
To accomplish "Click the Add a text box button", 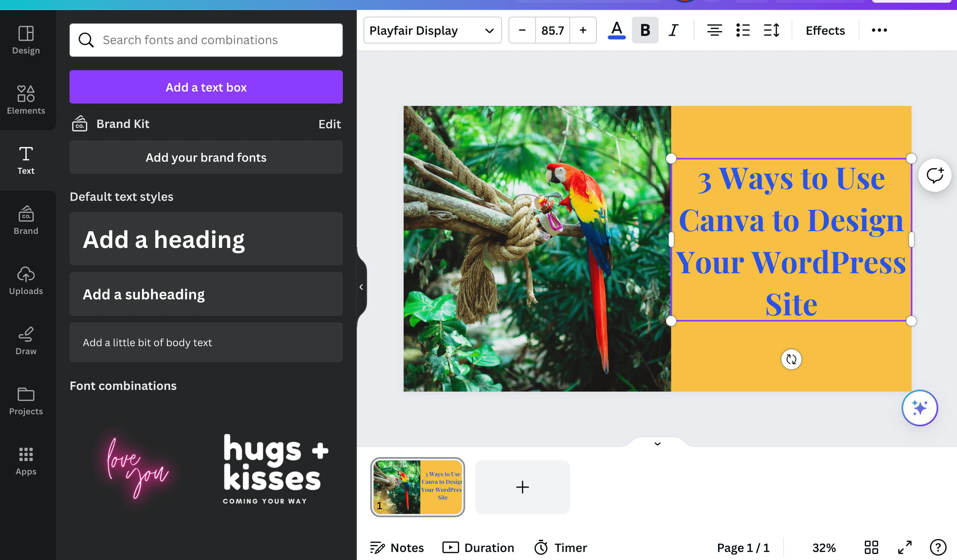I will [206, 87].
